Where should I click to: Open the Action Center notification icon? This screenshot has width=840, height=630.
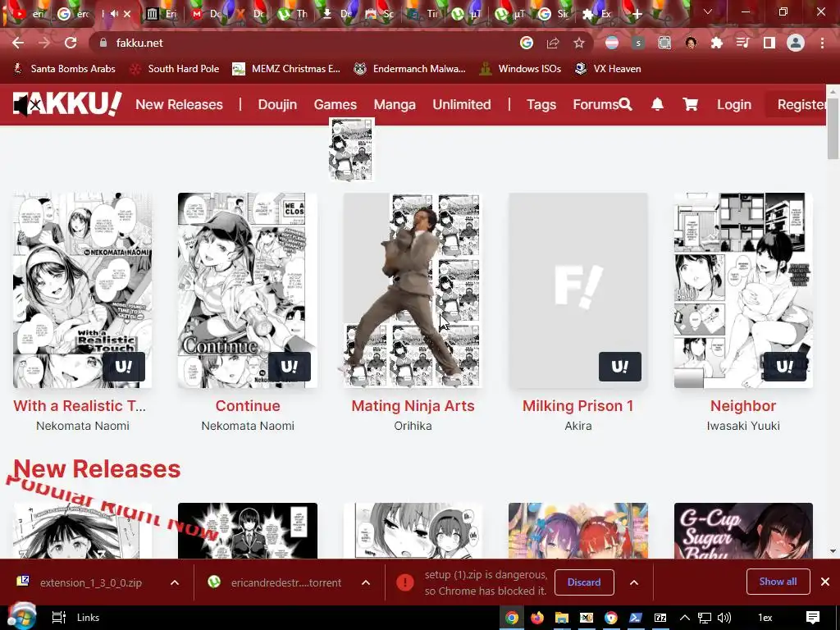click(813, 618)
